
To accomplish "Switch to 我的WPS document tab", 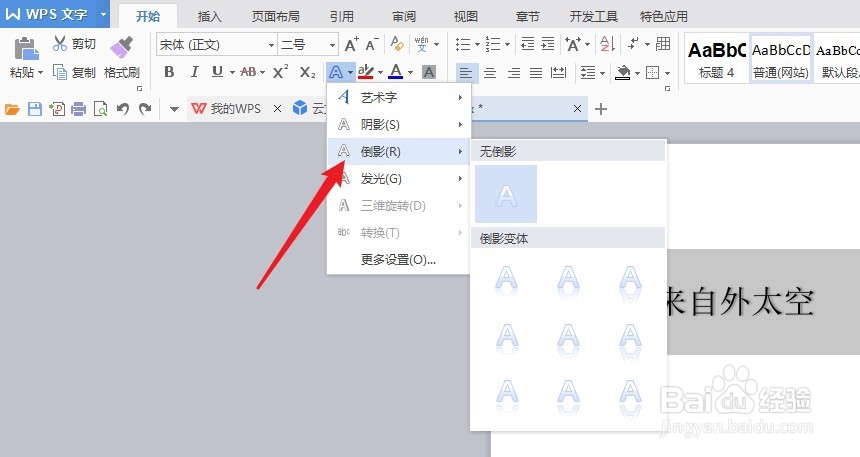I will (226, 109).
